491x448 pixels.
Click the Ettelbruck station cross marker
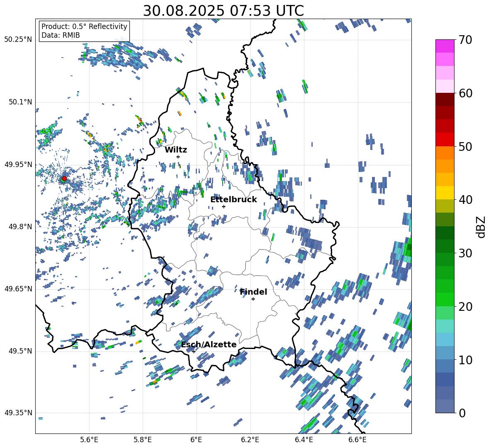tap(224, 206)
